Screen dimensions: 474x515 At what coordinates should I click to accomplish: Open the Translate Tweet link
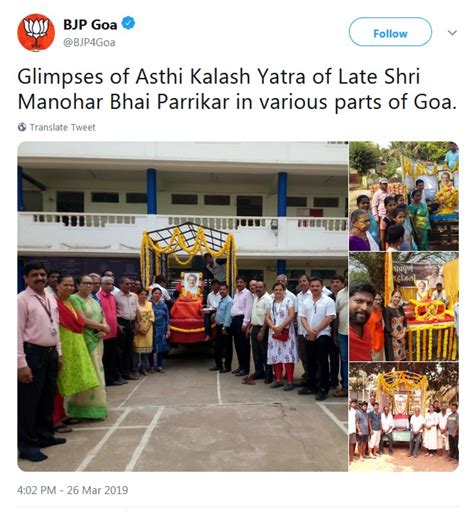[62, 127]
